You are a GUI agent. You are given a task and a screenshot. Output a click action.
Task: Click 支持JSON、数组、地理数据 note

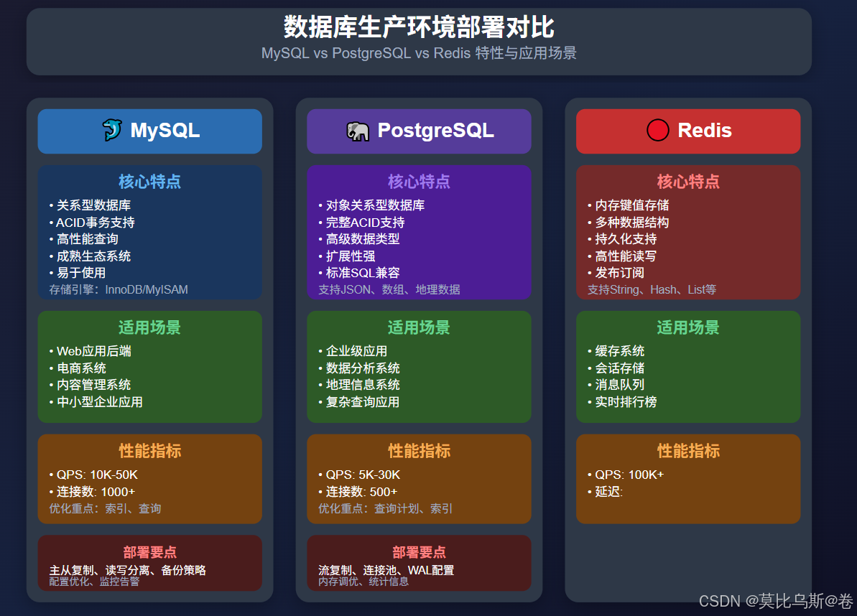[389, 289]
